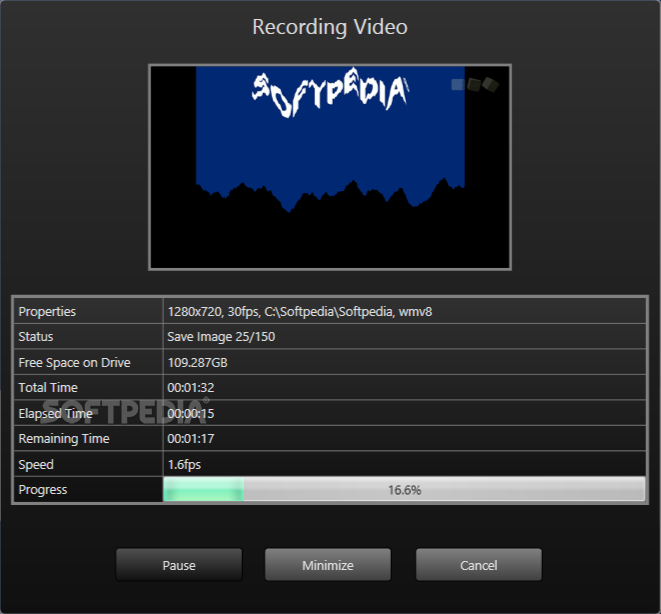
Task: Click the 109.287GB free space value
Action: coord(197,362)
